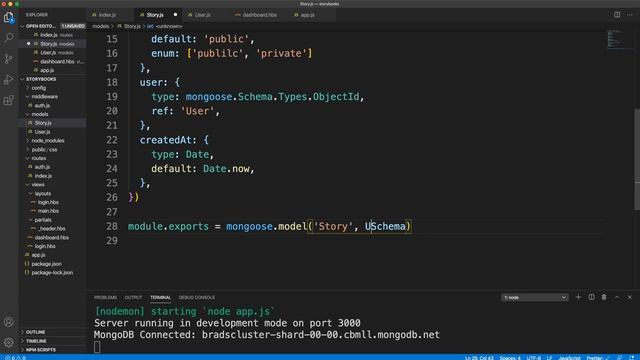The width and height of the screenshot is (640, 360).
Task: Close unsaved Story.js tab via dot
Action: pos(176,15)
